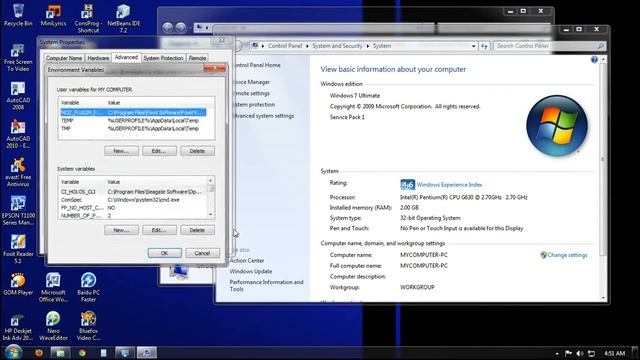Switch to the Hardware tab

pos(98,58)
